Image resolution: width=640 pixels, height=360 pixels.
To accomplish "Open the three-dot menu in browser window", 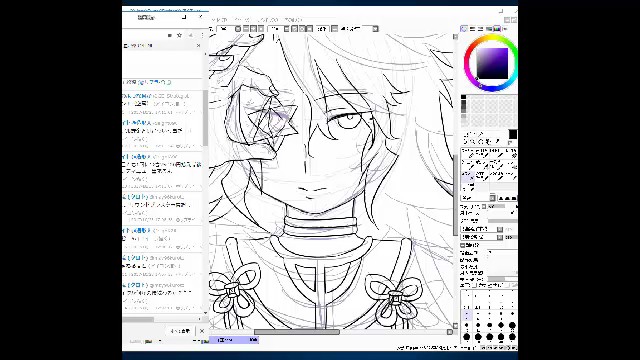I will [202, 36].
